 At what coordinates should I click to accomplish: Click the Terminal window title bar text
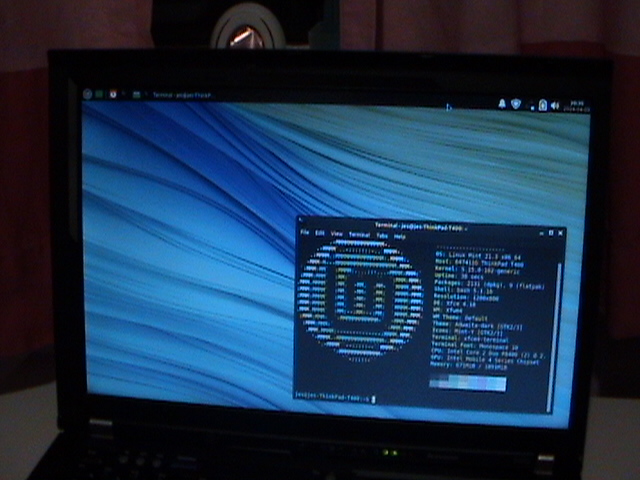click(419, 227)
